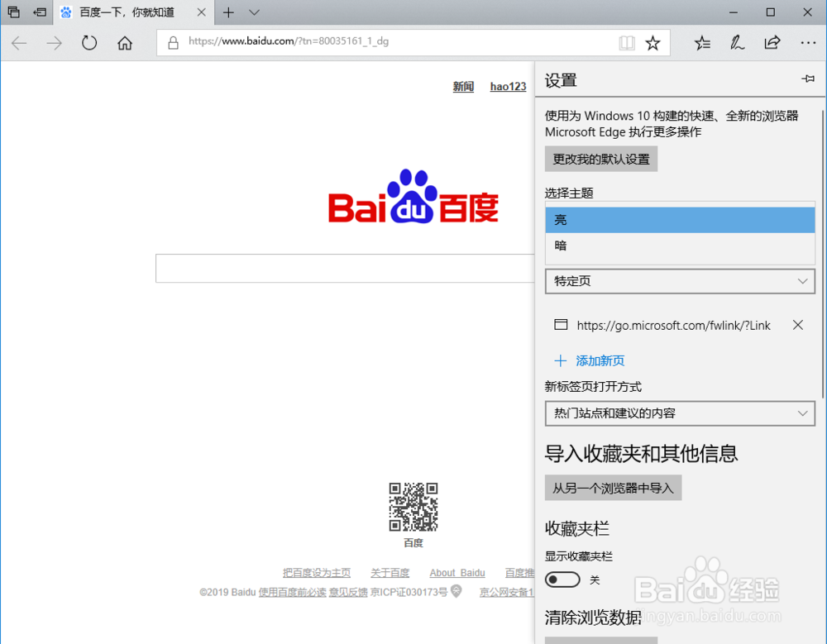Viewport: 827px width, 644px height.
Task: Open the 新闻 link on Baidu
Action: coord(463,87)
